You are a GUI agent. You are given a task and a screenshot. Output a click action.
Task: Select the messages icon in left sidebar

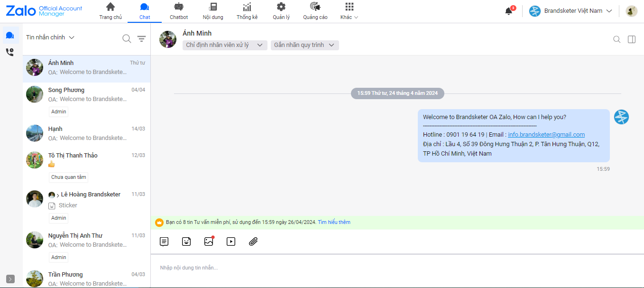click(10, 36)
